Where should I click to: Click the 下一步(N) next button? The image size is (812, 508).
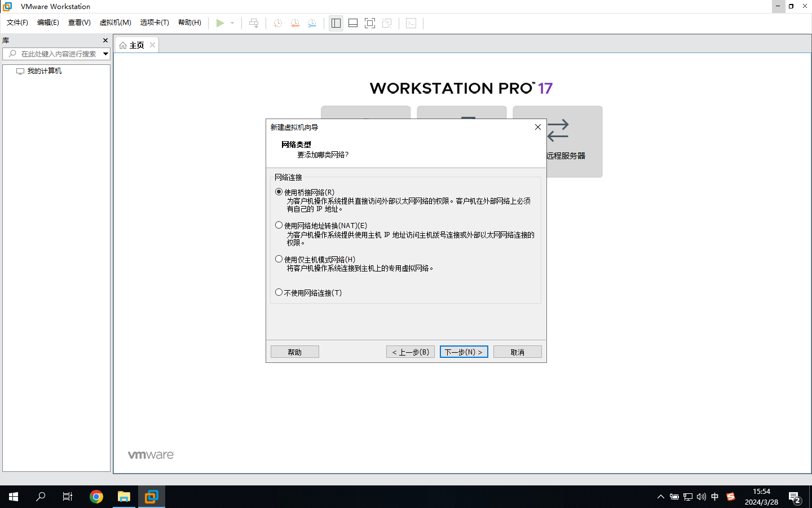pyautogui.click(x=464, y=352)
